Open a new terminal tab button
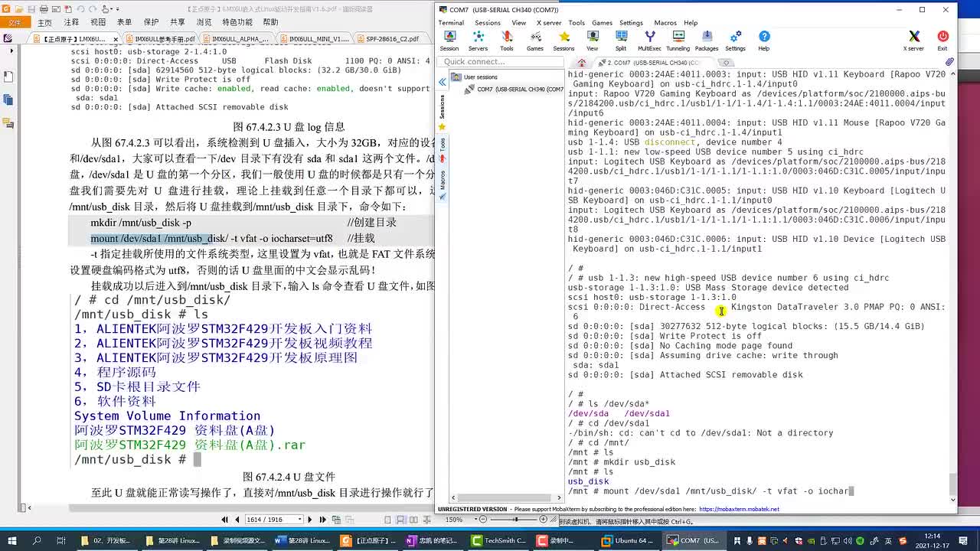 pyautogui.click(x=726, y=63)
